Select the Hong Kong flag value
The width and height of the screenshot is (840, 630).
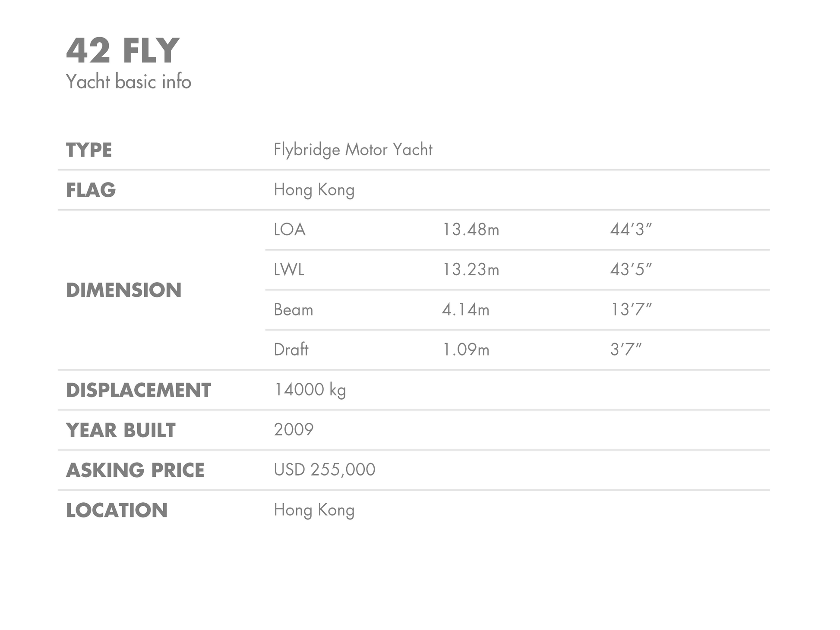point(314,190)
